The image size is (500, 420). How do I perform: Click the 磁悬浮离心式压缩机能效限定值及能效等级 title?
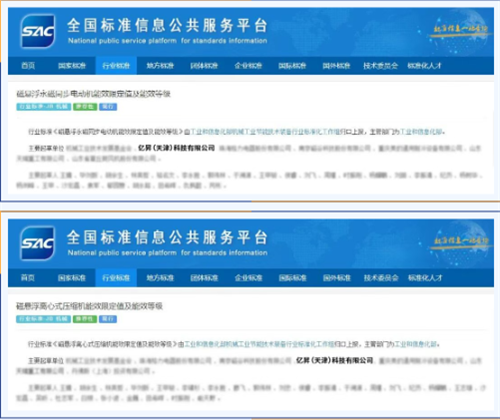coord(89,306)
